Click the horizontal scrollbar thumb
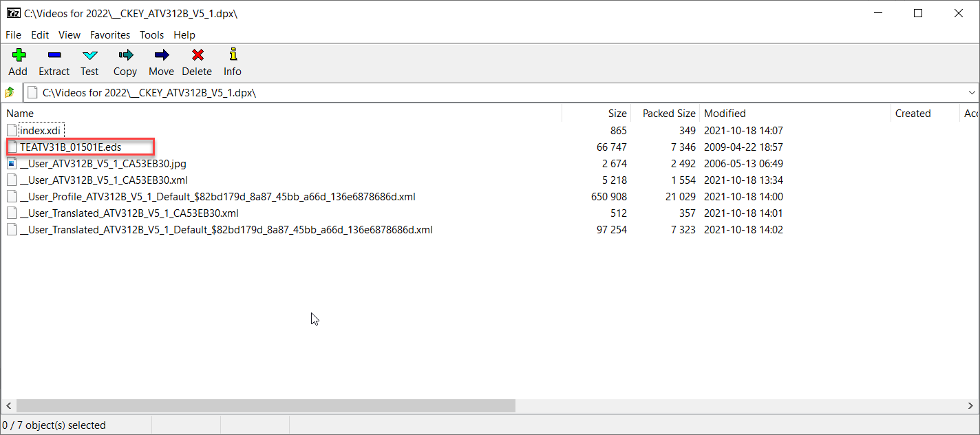The width and height of the screenshot is (980, 435). pyautogui.click(x=266, y=406)
